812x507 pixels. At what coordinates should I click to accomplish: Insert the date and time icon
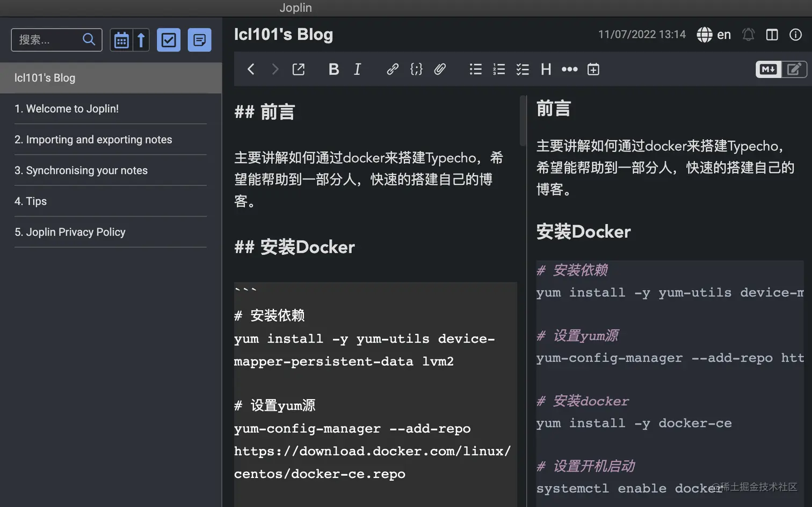pos(593,69)
